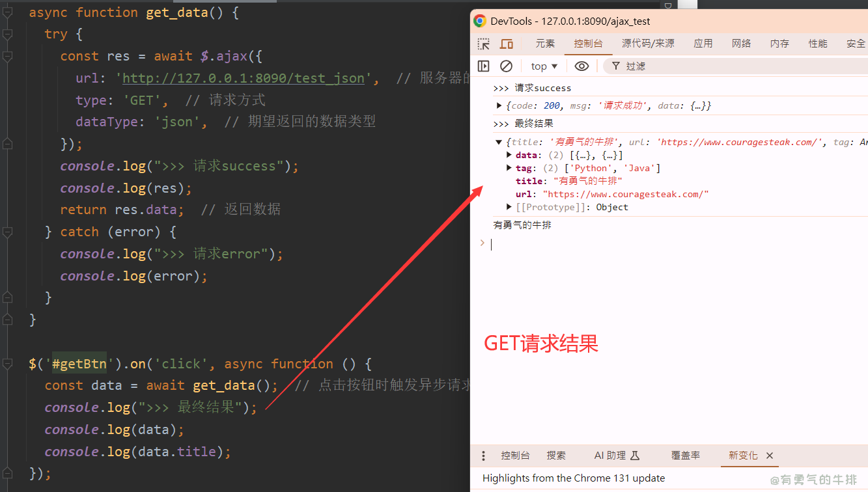
Task: Fold the get_data function in gutter
Action: [7, 12]
